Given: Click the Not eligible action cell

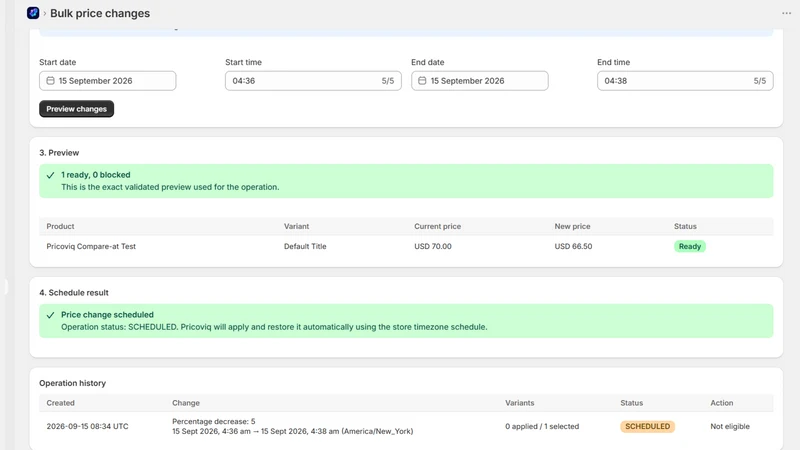Looking at the screenshot, I should pyautogui.click(x=730, y=426).
